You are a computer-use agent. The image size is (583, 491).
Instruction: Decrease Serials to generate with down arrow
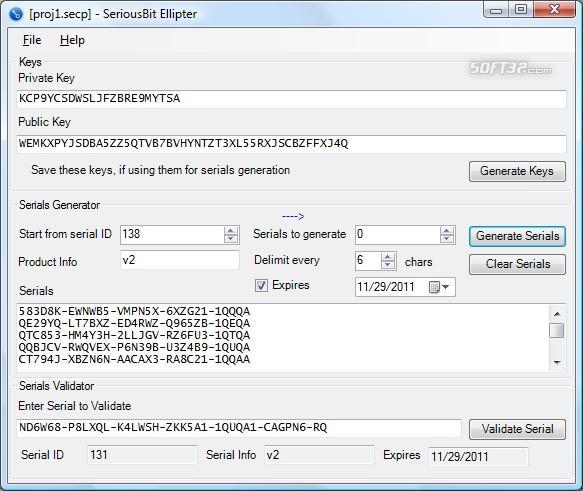click(447, 239)
